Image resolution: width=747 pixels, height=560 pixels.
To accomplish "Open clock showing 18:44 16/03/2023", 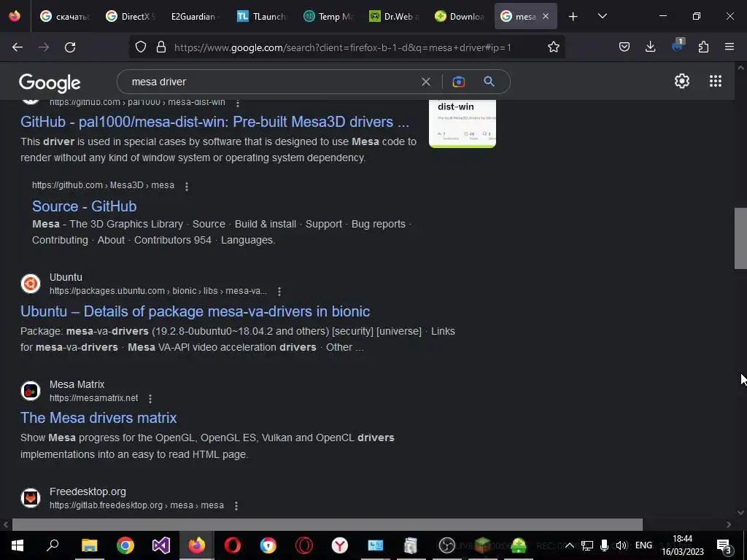I will (683, 545).
